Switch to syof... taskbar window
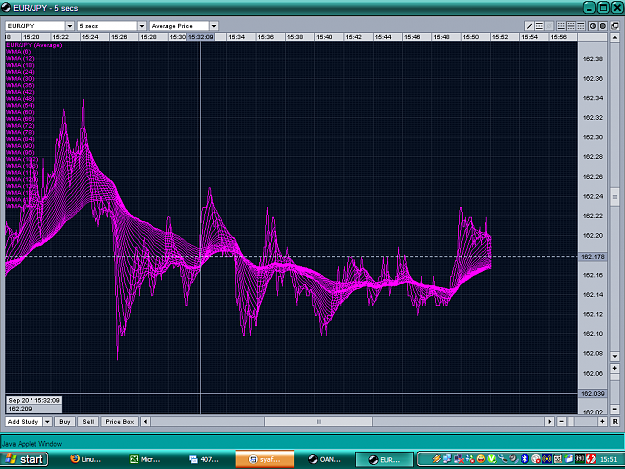Viewport: 625px width, 469px height. coord(265,459)
